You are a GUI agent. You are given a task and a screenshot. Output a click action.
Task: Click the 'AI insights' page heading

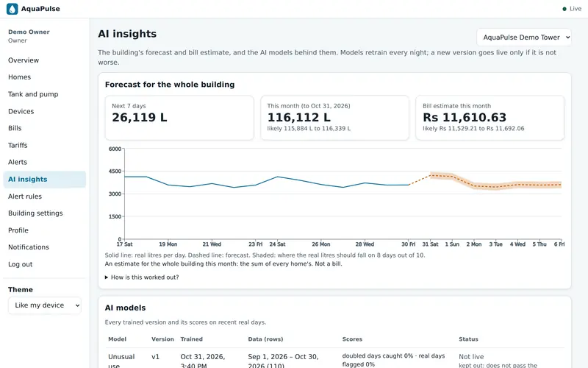(127, 34)
